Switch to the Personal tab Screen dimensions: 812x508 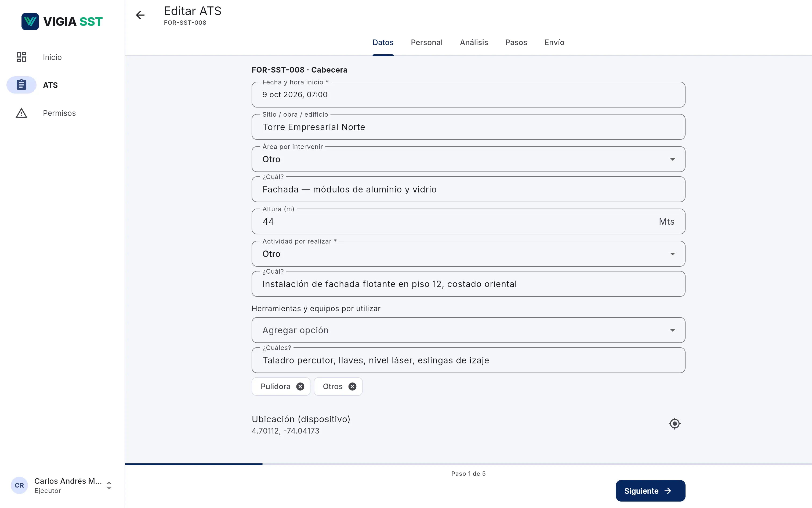pos(426,43)
